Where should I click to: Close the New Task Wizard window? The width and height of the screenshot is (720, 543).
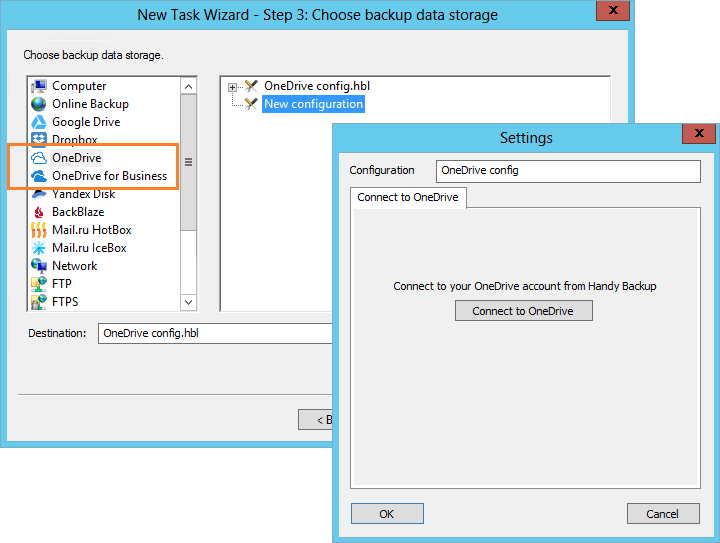pos(613,11)
